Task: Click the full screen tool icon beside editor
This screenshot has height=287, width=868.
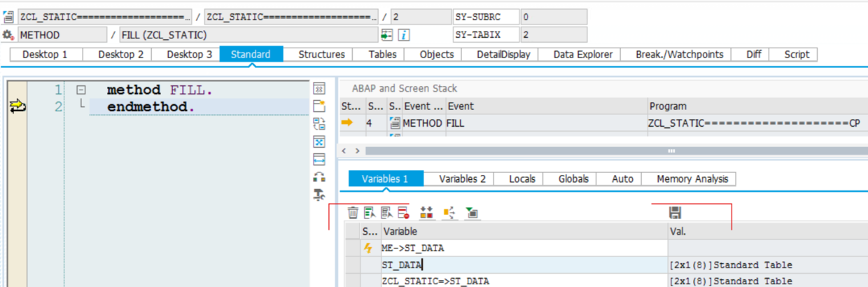Action: (319, 142)
